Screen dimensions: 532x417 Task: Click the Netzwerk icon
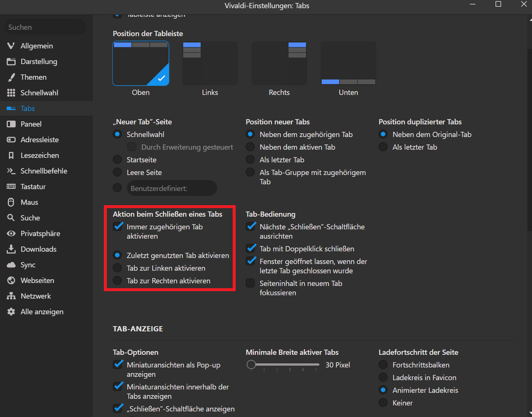[x=11, y=296]
